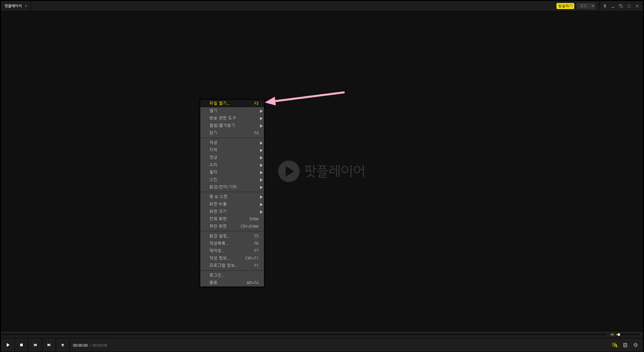The height and width of the screenshot is (352, 644).
Task: Select 전체 화면 menu entry
Action: 232,219
